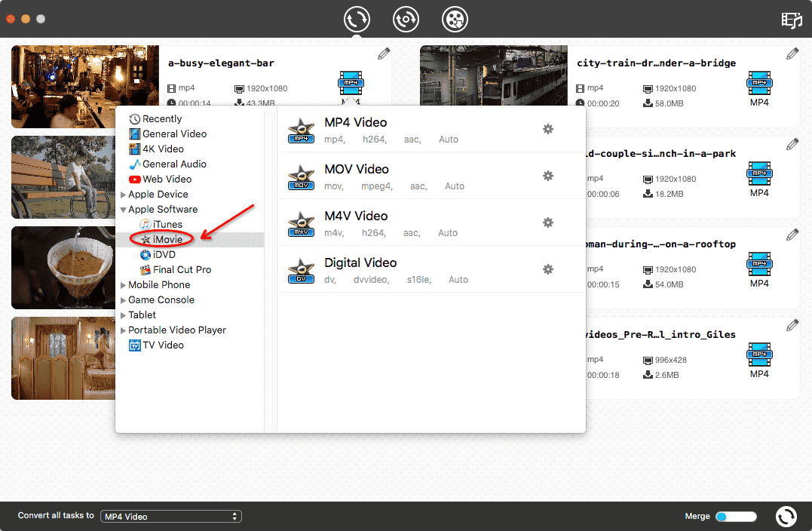Choose the M4V Video preset
The height and width of the screenshot is (531, 812).
[x=431, y=223]
